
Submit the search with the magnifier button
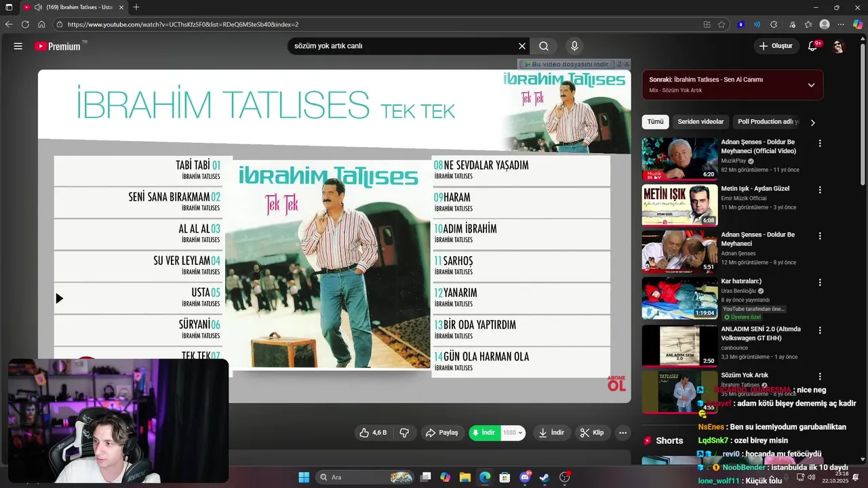(544, 46)
